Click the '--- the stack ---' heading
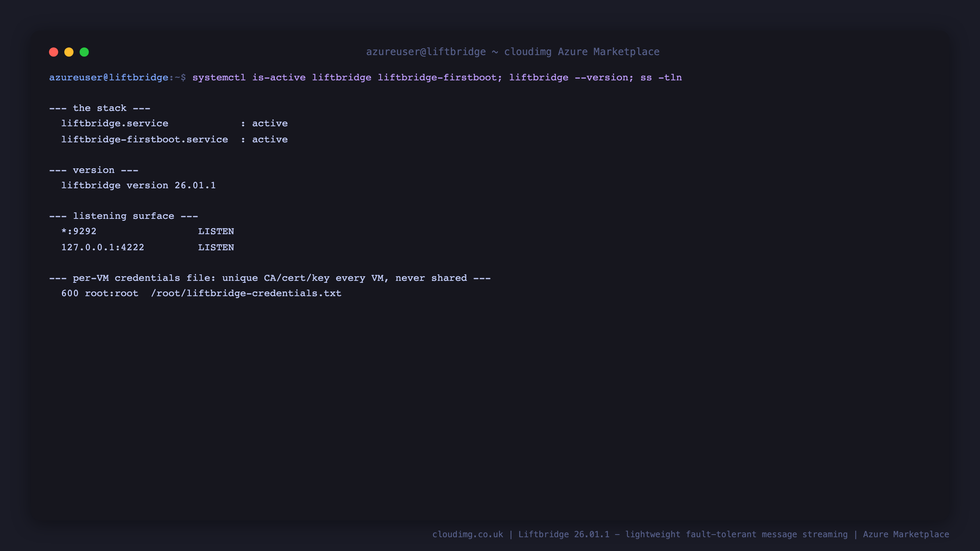Screen dimensions: 980x551 pyautogui.click(x=100, y=108)
